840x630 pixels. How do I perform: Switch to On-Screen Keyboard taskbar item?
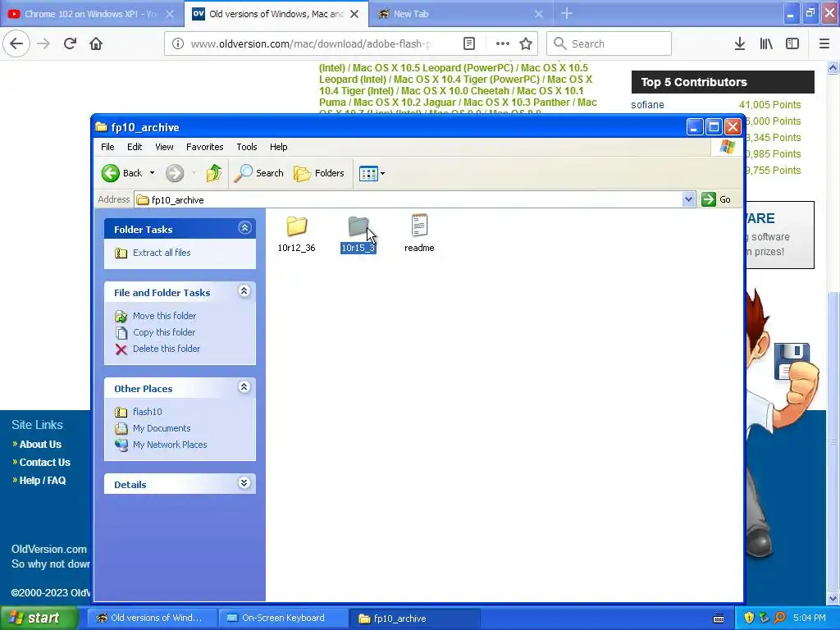(283, 619)
